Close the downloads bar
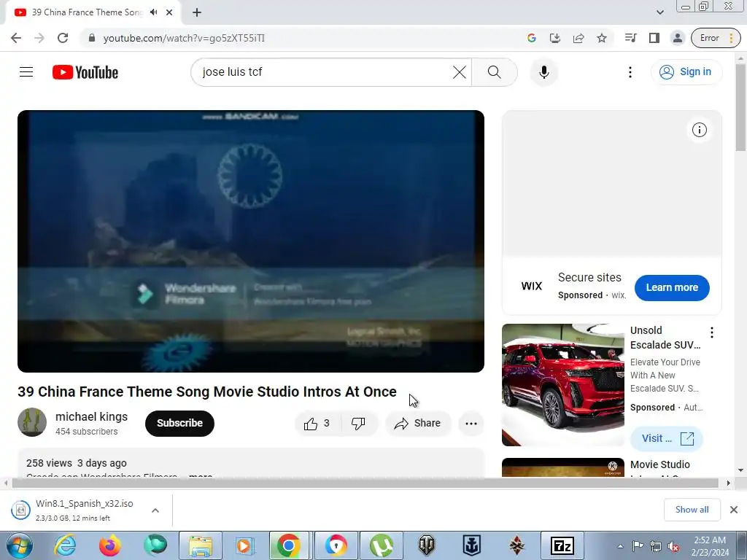Image resolution: width=747 pixels, height=560 pixels. 734,510
